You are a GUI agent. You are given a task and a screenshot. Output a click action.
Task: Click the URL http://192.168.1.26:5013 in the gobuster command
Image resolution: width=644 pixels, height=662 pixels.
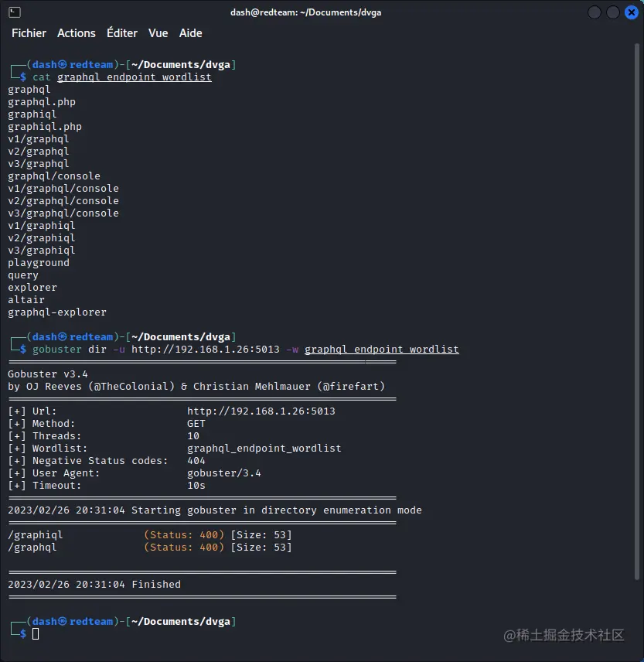206,350
